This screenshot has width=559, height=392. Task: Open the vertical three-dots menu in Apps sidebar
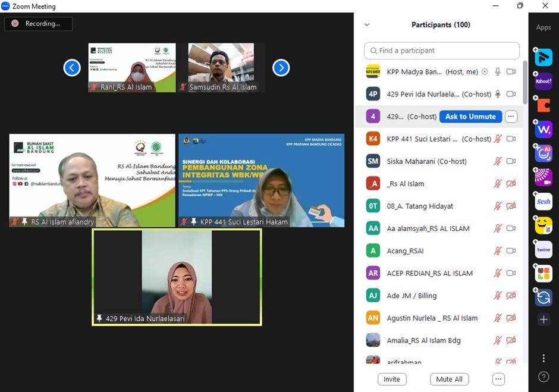pos(544,358)
